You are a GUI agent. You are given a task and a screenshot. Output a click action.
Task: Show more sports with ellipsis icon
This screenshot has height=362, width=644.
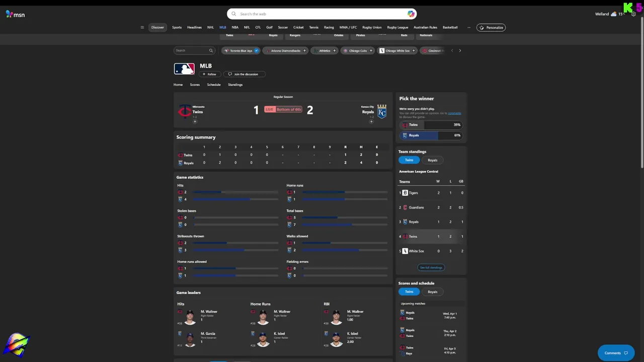469,28
